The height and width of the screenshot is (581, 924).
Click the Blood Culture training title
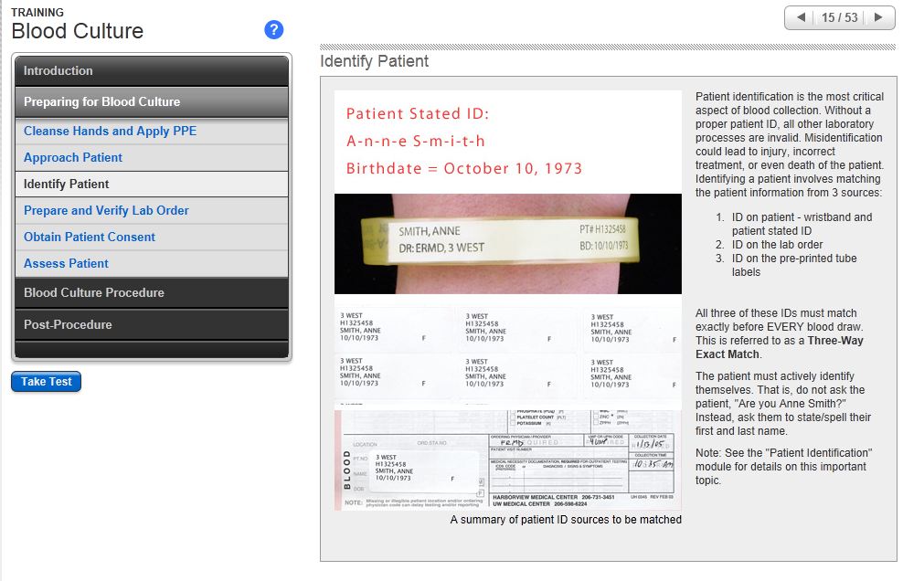[78, 31]
